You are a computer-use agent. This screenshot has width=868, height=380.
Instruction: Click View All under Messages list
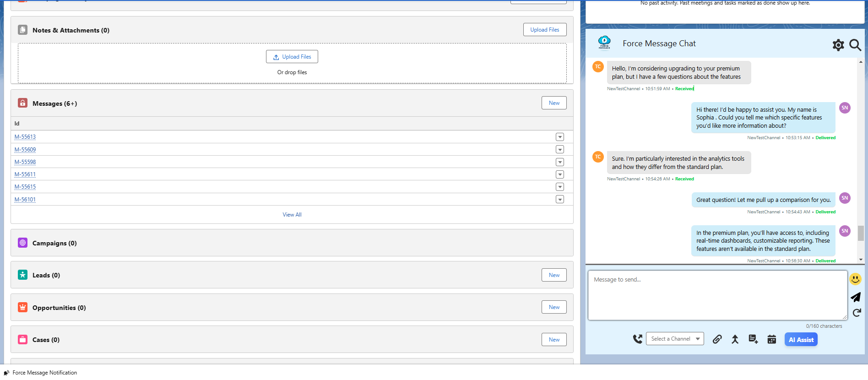[292, 215]
